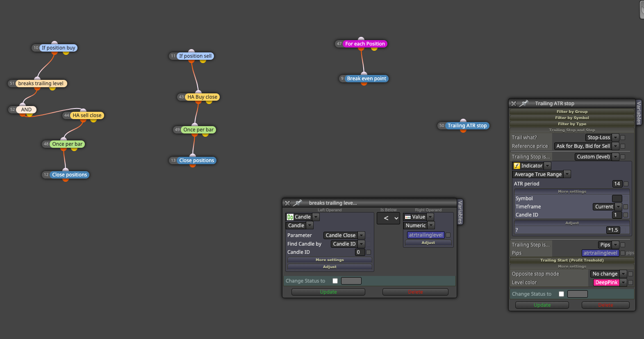Viewport: 644px width, 339px height.
Task: Click More settings under Left Operand
Action: (x=330, y=260)
